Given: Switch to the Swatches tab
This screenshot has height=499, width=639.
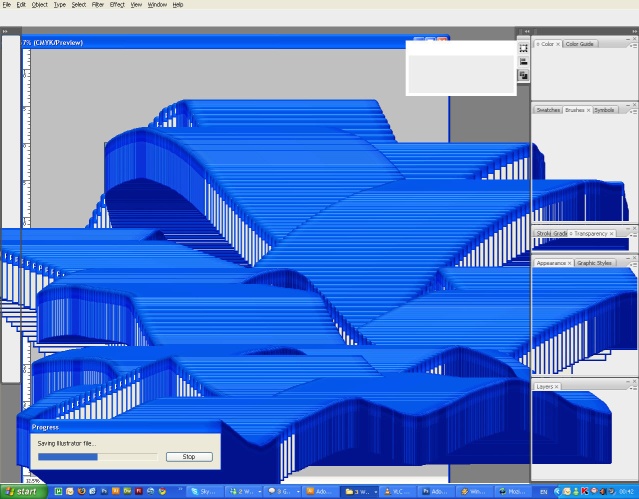Looking at the screenshot, I should (548, 110).
